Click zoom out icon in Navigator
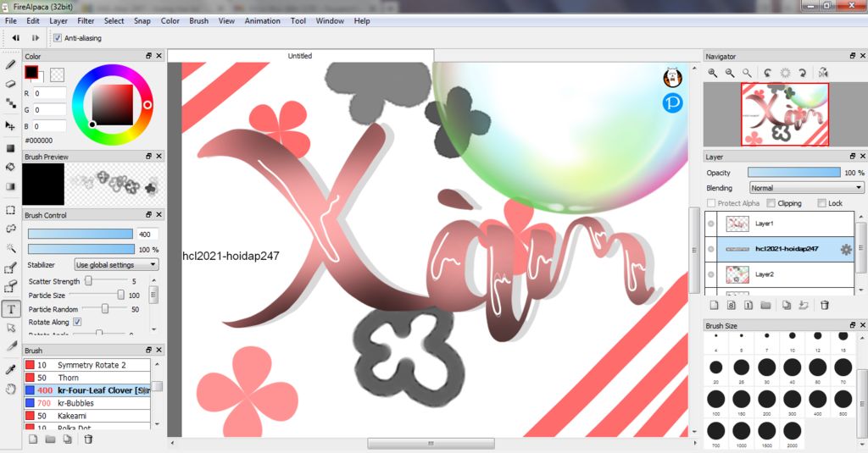Image resolution: width=868 pixels, height=453 pixels. click(x=730, y=73)
